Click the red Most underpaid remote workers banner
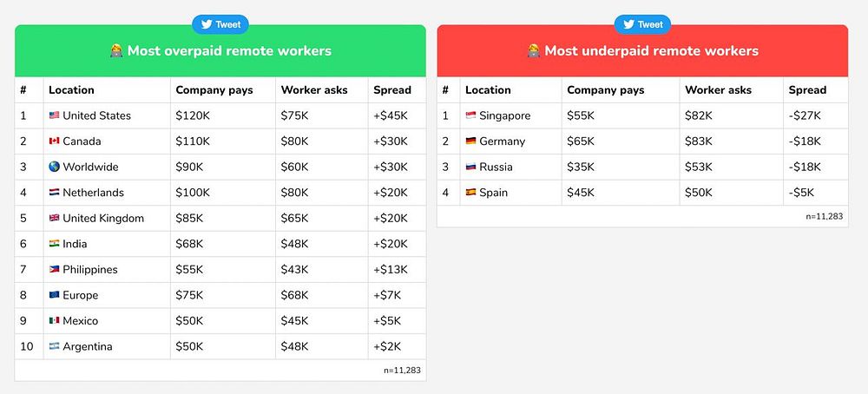868x394 pixels. 642,51
